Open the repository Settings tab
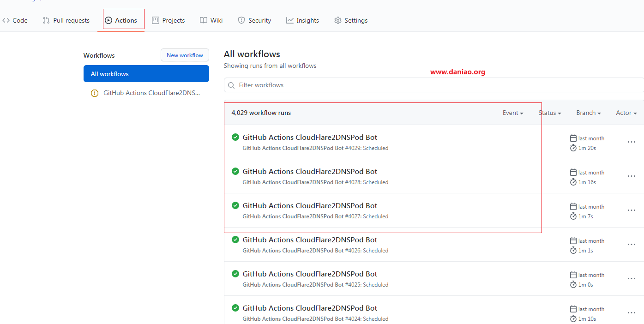 click(x=351, y=20)
